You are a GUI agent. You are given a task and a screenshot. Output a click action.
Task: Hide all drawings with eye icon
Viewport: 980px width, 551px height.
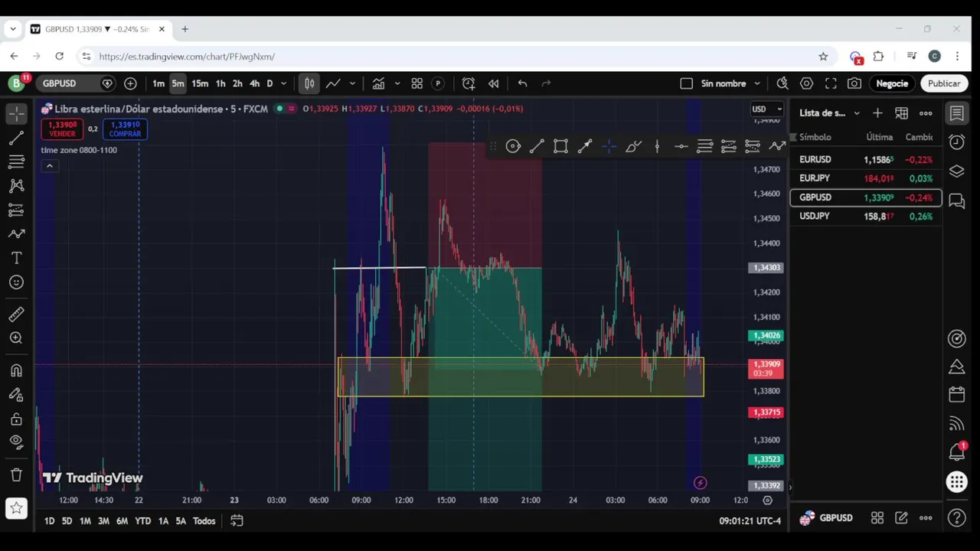[16, 442]
